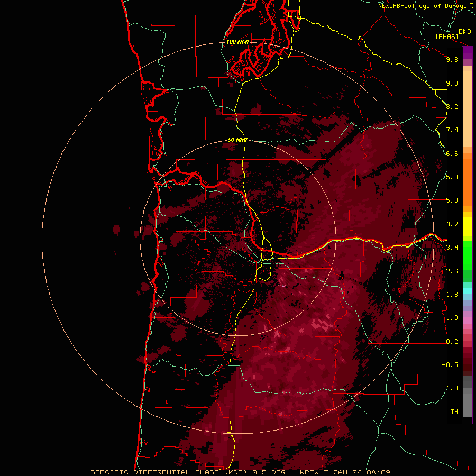Click the 50 NMI range ring label
This screenshot has width=476, height=476.
point(237,140)
